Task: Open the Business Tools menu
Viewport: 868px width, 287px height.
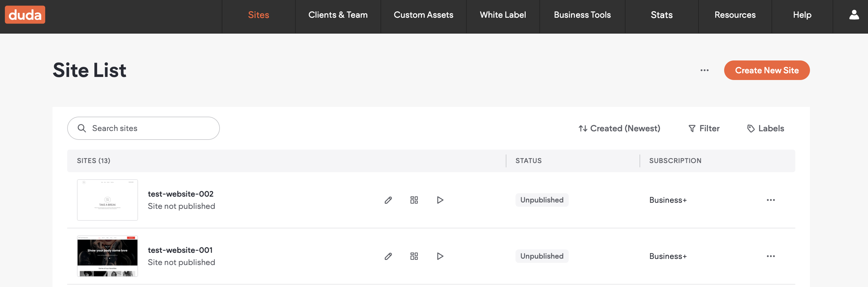Action: pos(582,15)
